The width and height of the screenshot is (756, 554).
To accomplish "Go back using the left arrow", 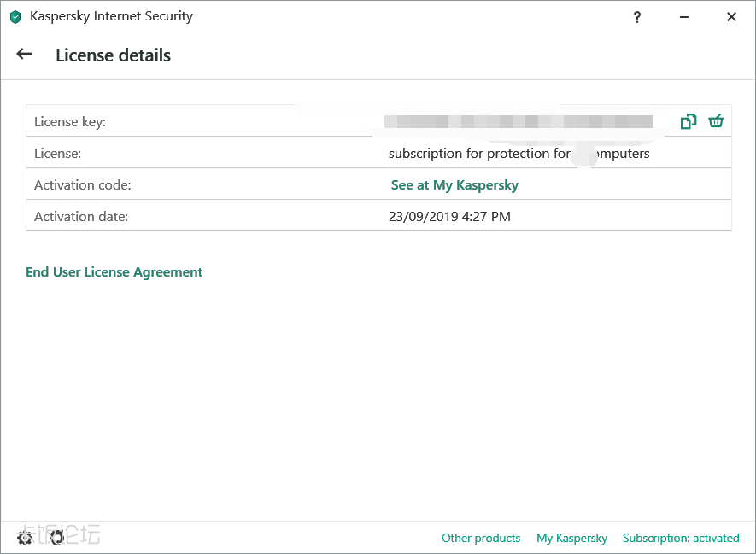I will 24,55.
